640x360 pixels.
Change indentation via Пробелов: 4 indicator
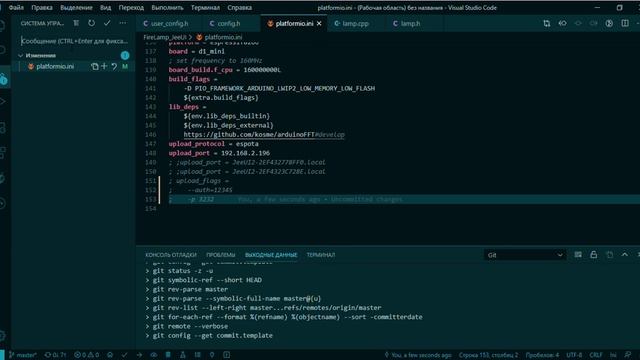pos(542,355)
